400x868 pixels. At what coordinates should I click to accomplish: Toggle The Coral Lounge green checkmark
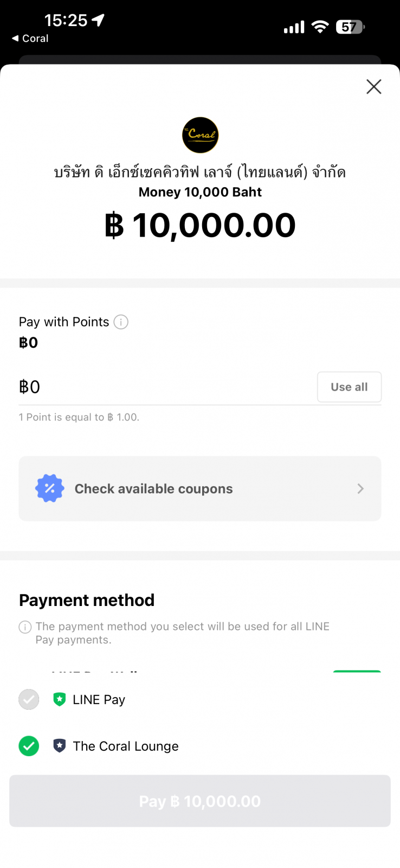click(29, 746)
